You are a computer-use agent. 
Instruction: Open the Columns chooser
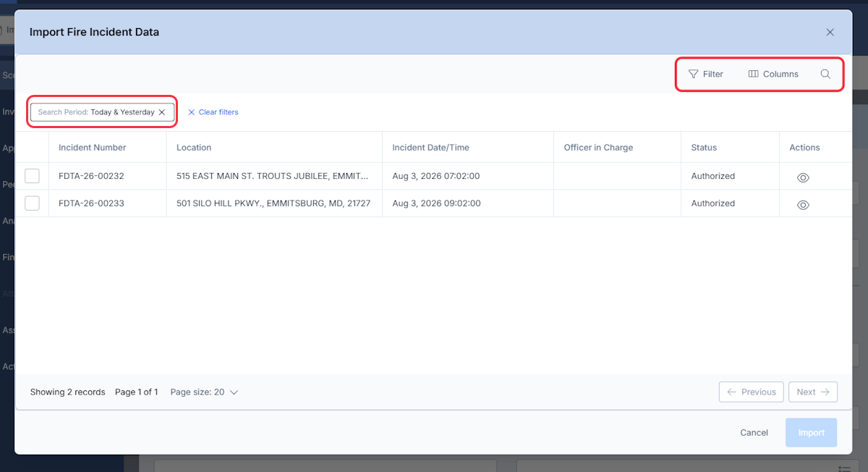click(x=773, y=74)
